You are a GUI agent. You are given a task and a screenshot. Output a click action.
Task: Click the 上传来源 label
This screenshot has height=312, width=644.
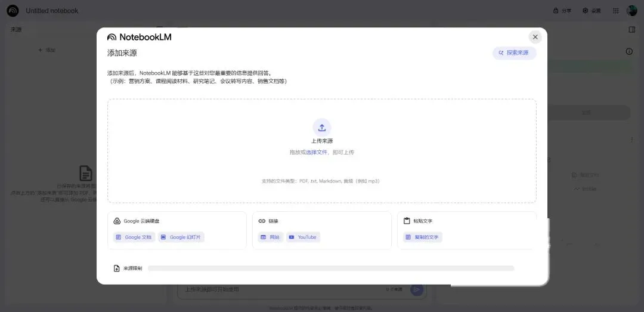coord(322,141)
